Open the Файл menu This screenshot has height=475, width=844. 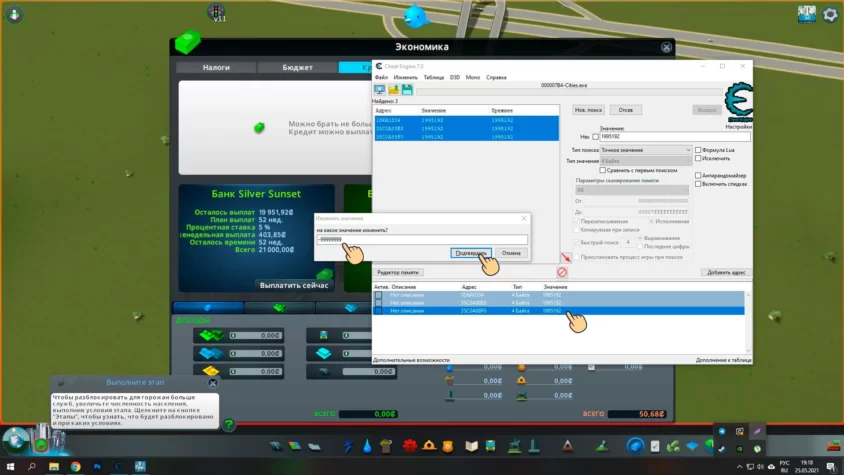[x=381, y=78]
